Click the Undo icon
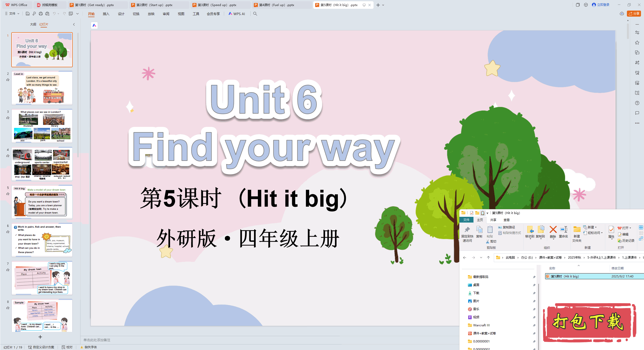Image resolution: width=644 pixels, height=350 pixels. 54,14
